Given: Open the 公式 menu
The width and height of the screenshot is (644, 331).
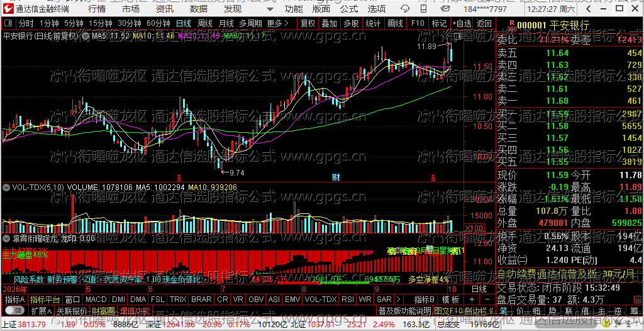Looking at the screenshot, I should coord(349,9).
